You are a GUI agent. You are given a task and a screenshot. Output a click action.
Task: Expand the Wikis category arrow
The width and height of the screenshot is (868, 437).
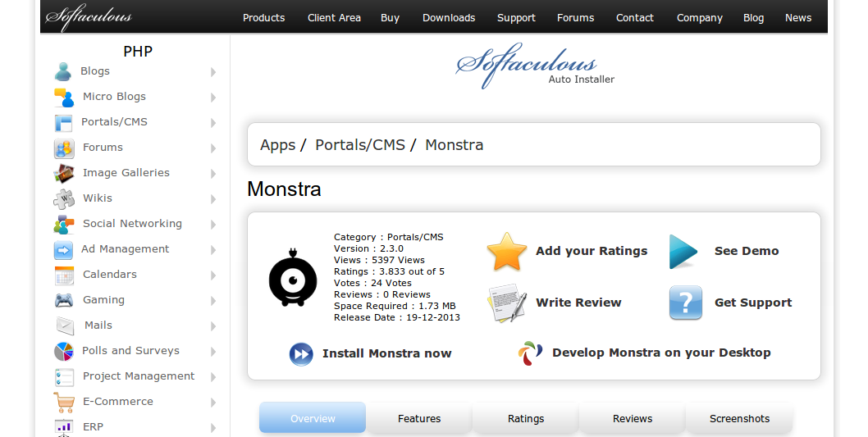tap(213, 199)
